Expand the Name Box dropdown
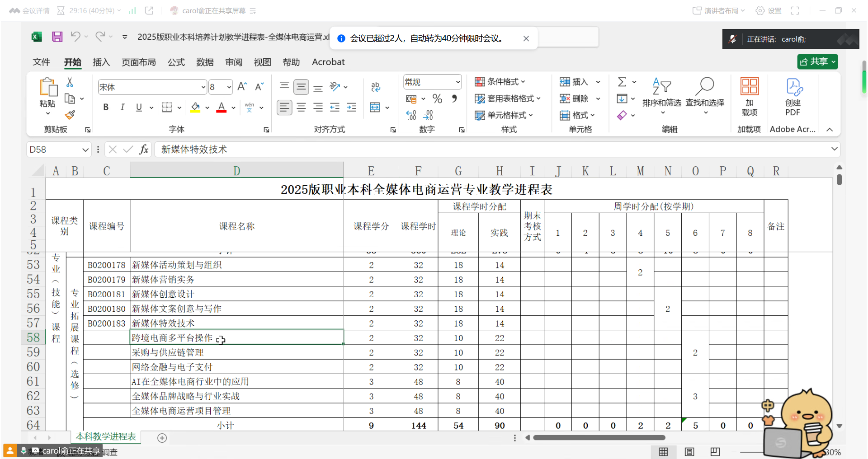This screenshot has width=868, height=459. 85,150
